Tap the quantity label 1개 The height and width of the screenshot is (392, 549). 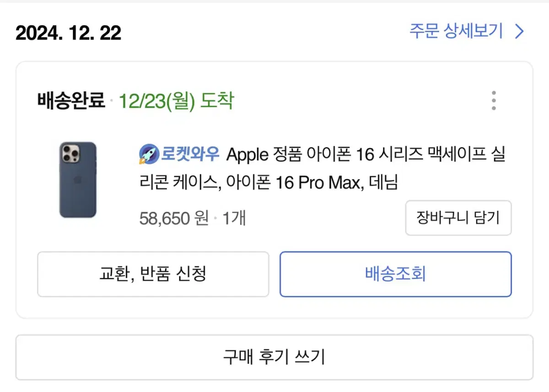[x=234, y=218]
